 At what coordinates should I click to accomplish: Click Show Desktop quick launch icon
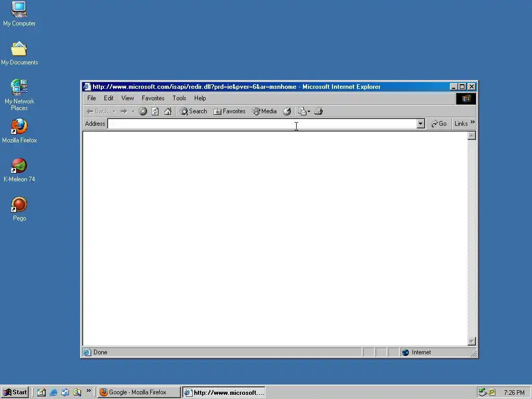[x=42, y=393]
